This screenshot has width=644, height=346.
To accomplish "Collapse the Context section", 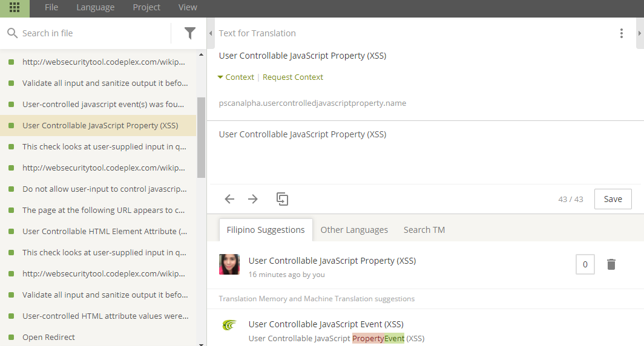I will tap(236, 77).
